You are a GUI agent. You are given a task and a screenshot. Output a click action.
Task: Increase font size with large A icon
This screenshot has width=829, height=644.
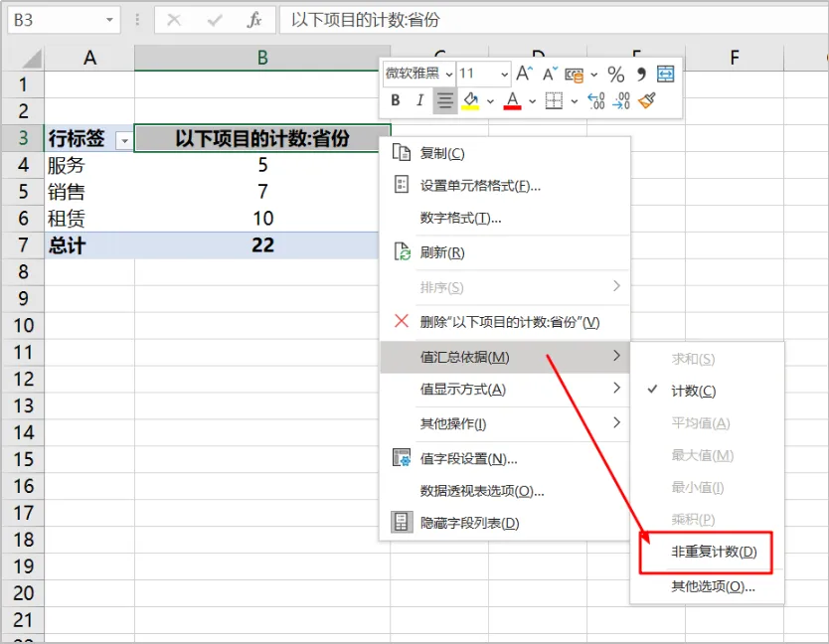coord(524,74)
